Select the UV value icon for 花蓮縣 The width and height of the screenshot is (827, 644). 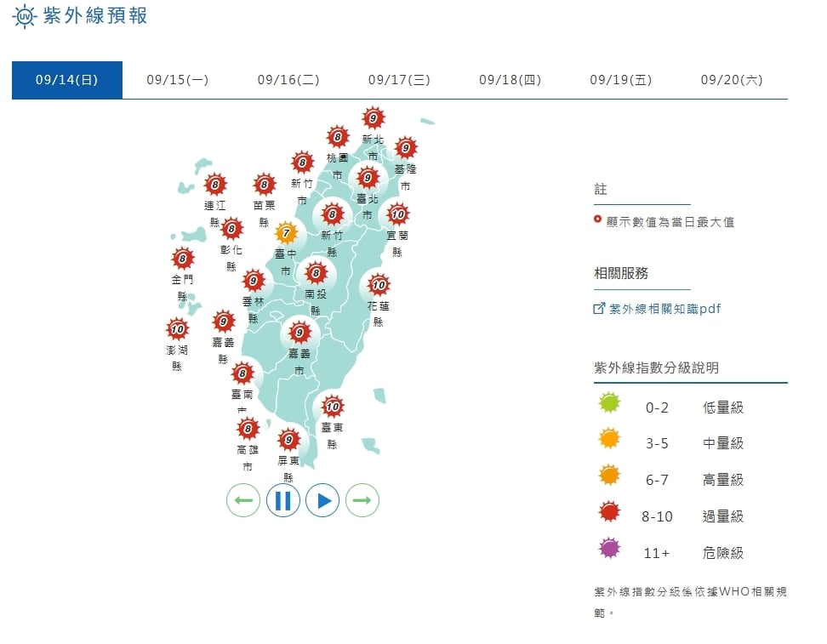pyautogui.click(x=378, y=284)
